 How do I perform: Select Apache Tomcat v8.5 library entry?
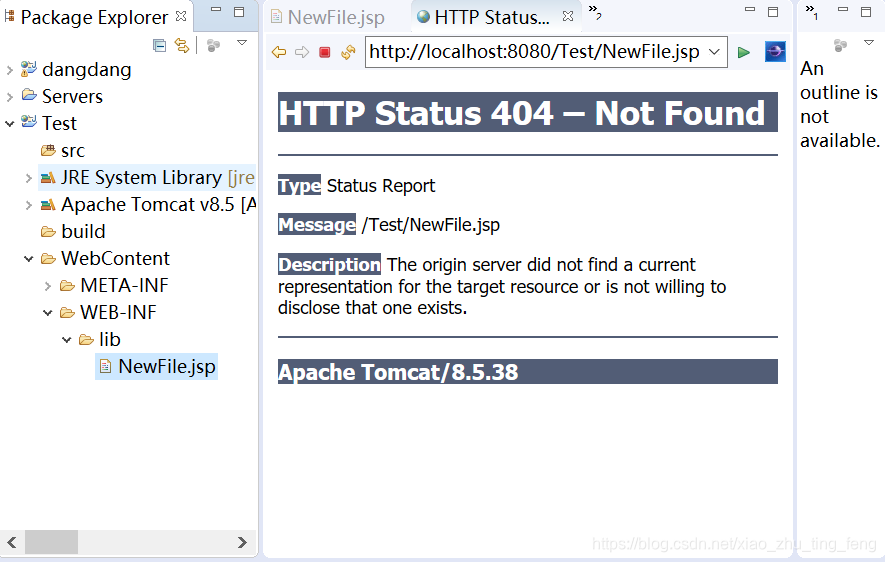tap(159, 204)
